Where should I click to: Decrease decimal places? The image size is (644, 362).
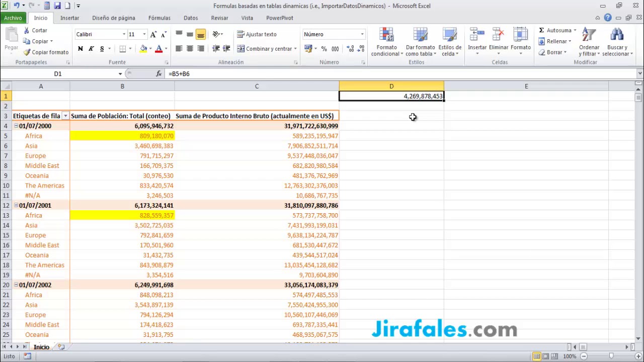point(361,49)
